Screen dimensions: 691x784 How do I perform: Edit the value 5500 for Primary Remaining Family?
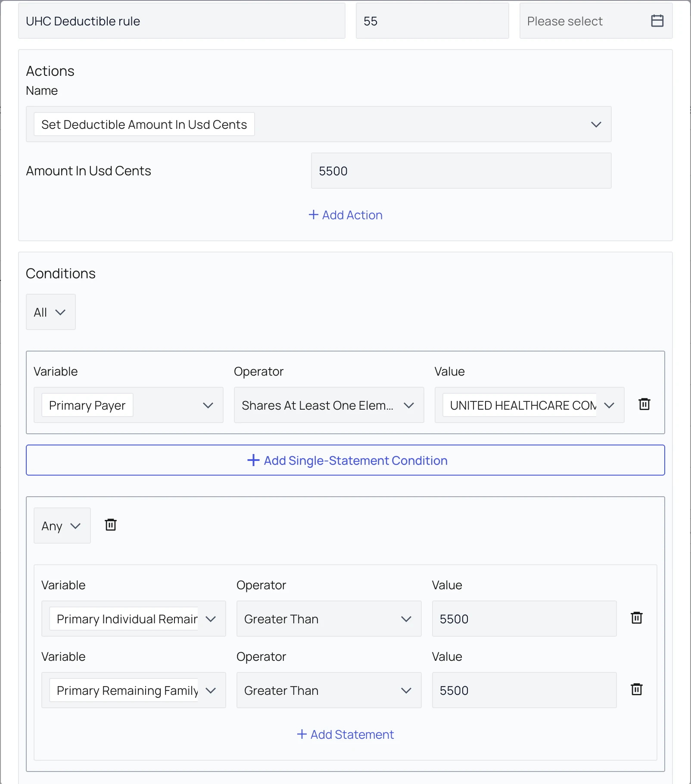[524, 690]
